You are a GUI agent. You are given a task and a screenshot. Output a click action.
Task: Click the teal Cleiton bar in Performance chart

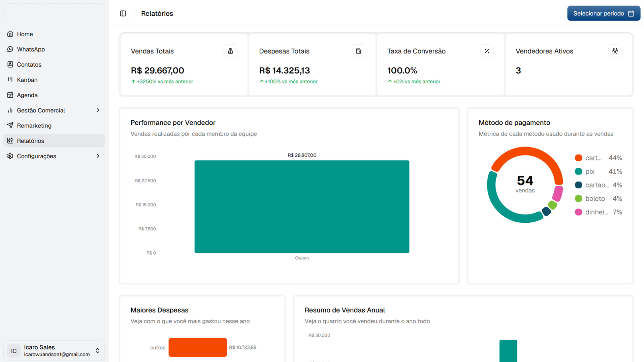pos(302,207)
